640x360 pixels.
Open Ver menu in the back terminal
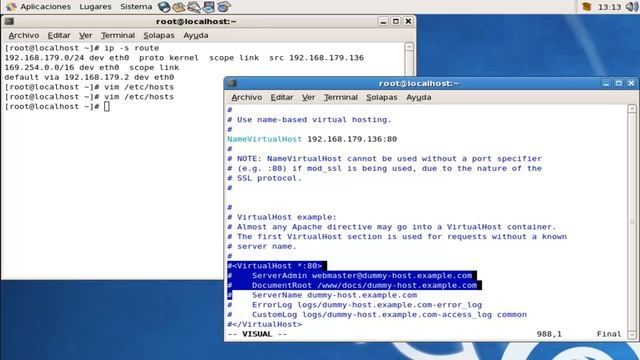(x=85, y=36)
